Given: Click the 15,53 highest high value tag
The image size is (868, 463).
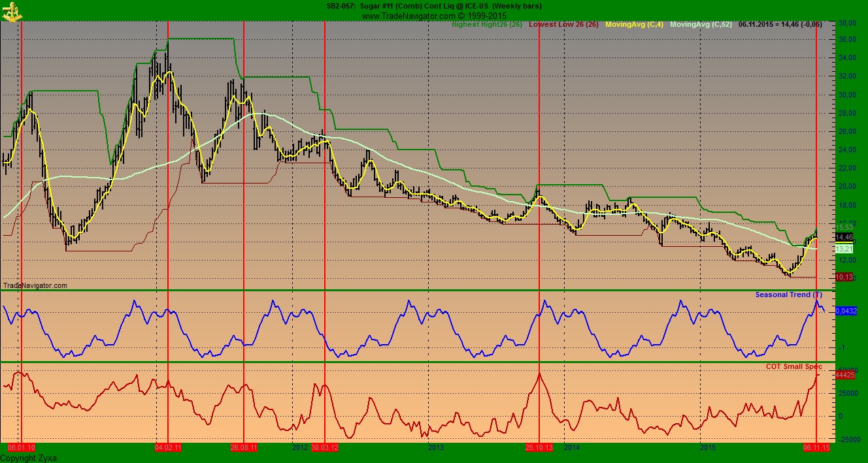Looking at the screenshot, I should pos(844,227).
